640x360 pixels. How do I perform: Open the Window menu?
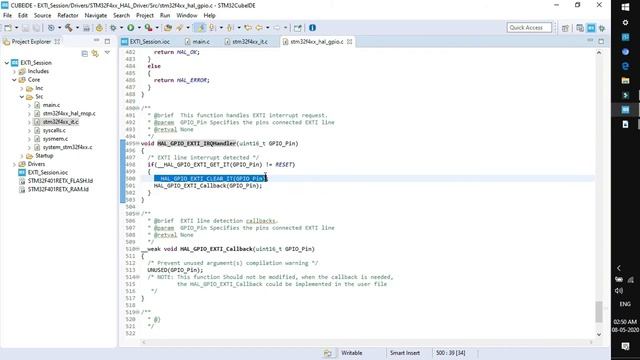click(x=187, y=15)
